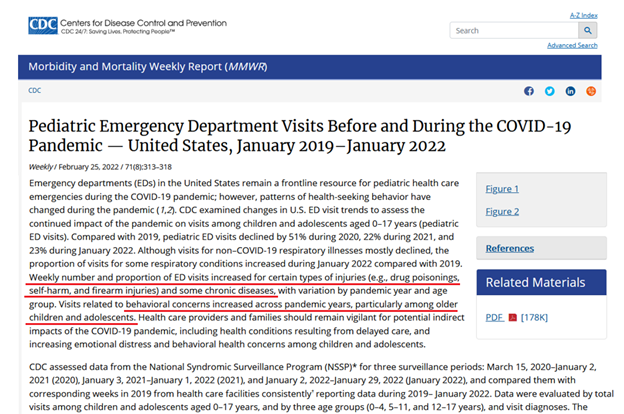Viewport: 624px width, 414px height.
Task: Jump to Figure 2
Action: (502, 211)
